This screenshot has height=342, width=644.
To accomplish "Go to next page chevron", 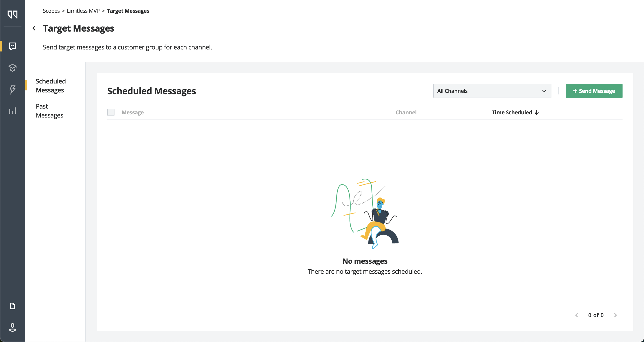I will point(616,315).
